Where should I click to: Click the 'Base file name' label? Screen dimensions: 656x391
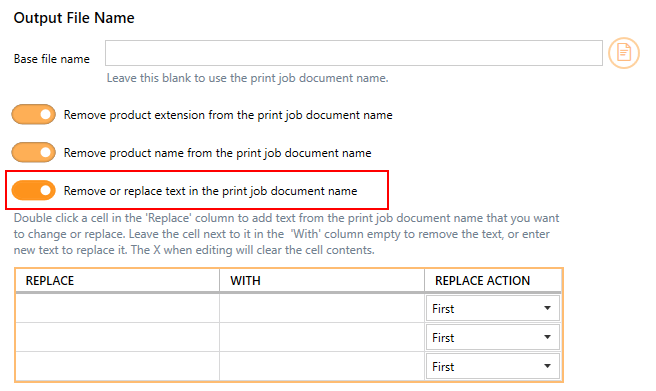[51, 59]
